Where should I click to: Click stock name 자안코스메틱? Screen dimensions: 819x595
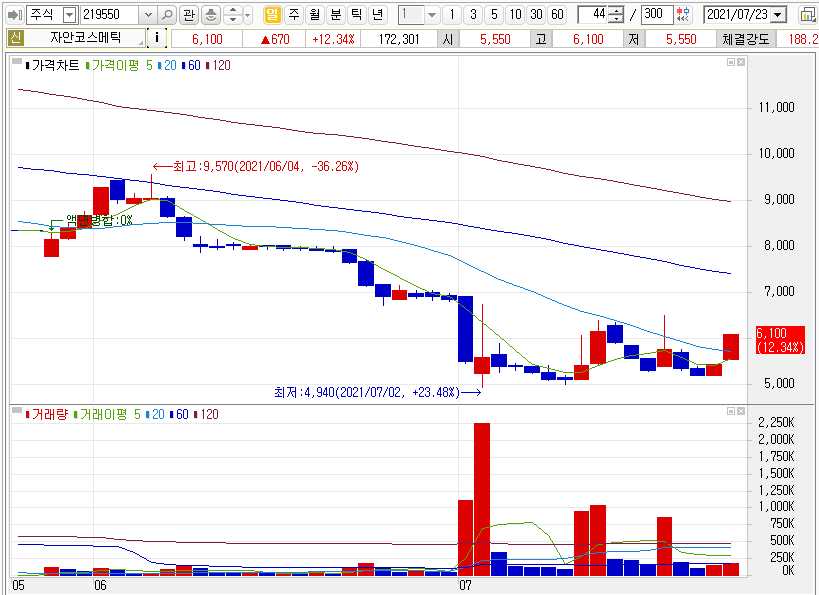[86, 38]
